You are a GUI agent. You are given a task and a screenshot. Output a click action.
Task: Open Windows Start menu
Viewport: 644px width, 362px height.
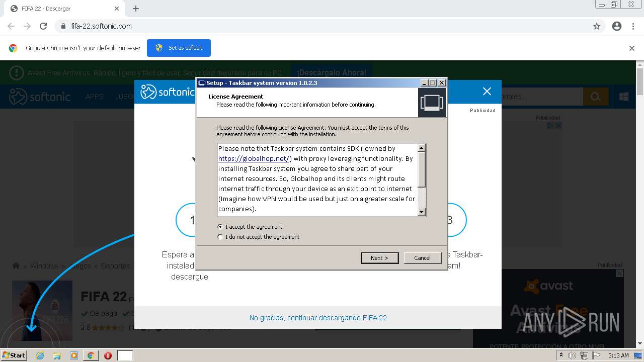14,355
